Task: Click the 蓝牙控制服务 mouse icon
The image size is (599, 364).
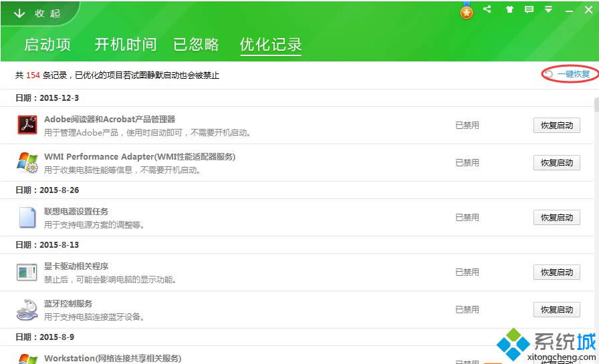Action: click(27, 309)
